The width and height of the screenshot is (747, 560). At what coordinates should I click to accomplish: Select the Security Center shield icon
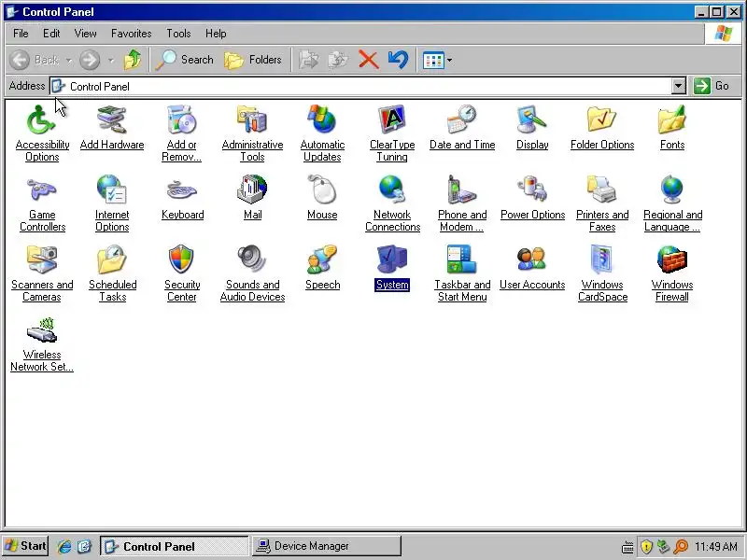[x=181, y=259]
